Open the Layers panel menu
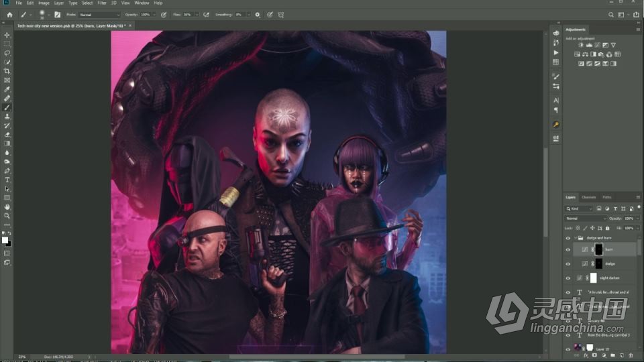Viewport: 644px width, 362px height. point(638,197)
